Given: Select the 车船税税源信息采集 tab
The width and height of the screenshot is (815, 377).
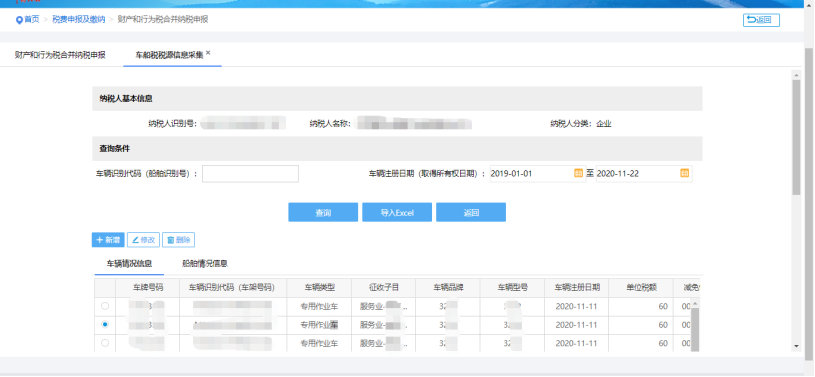Looking at the screenshot, I should (169, 55).
